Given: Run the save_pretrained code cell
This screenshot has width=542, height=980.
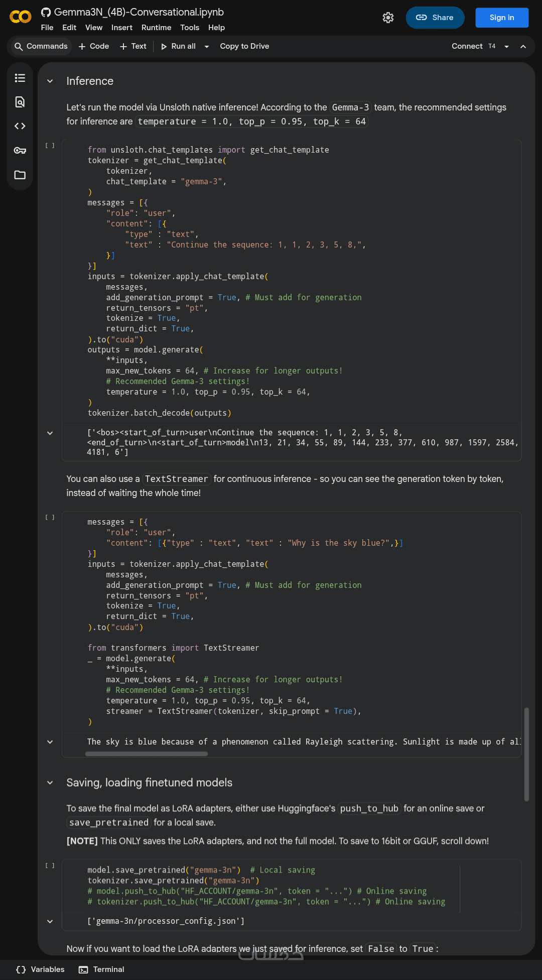Looking at the screenshot, I should coord(50,866).
